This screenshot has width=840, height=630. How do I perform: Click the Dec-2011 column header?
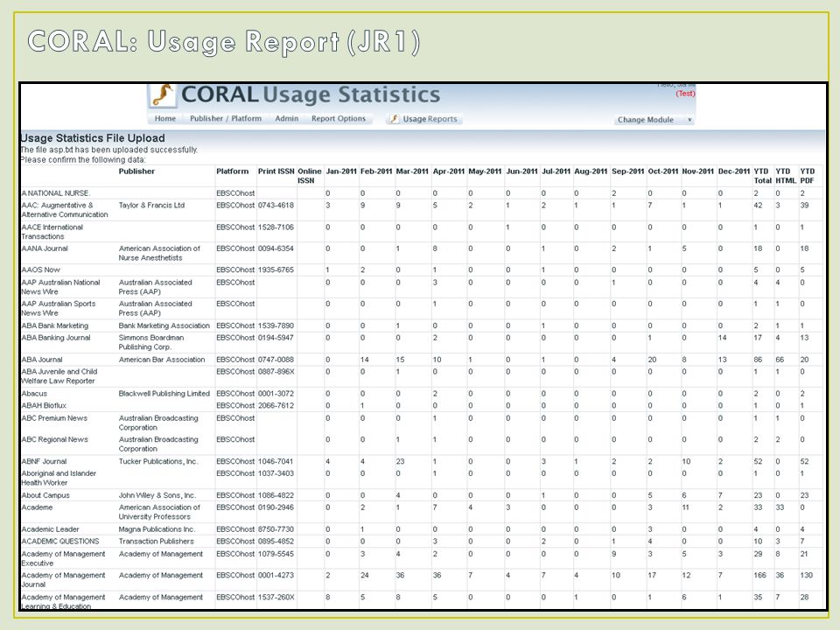(734, 171)
